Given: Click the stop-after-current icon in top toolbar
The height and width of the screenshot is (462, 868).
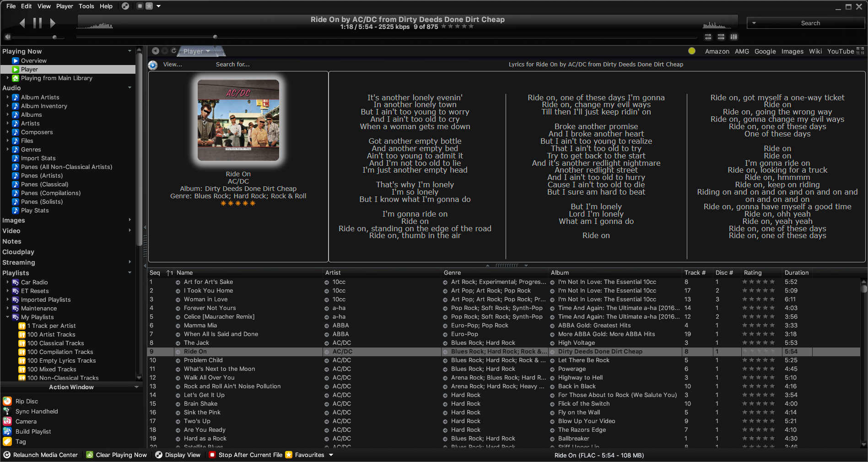Looking at the screenshot, I should point(140,6).
